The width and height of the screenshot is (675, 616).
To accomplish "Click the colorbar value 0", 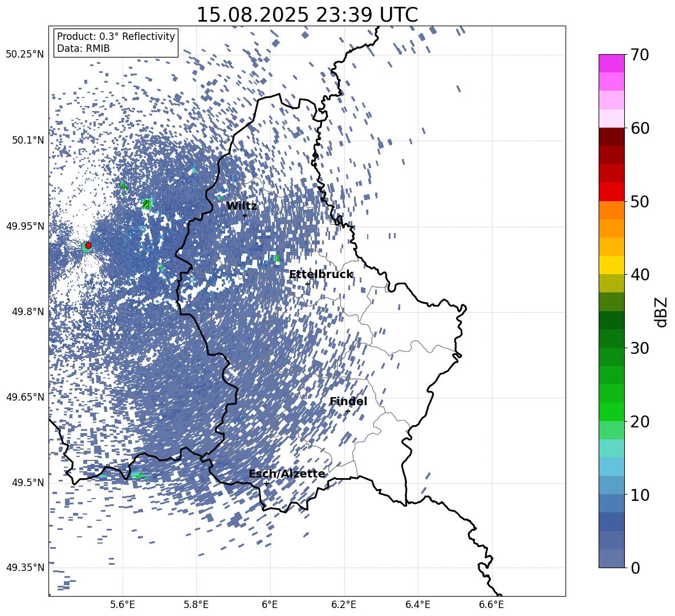I will click(x=636, y=568).
